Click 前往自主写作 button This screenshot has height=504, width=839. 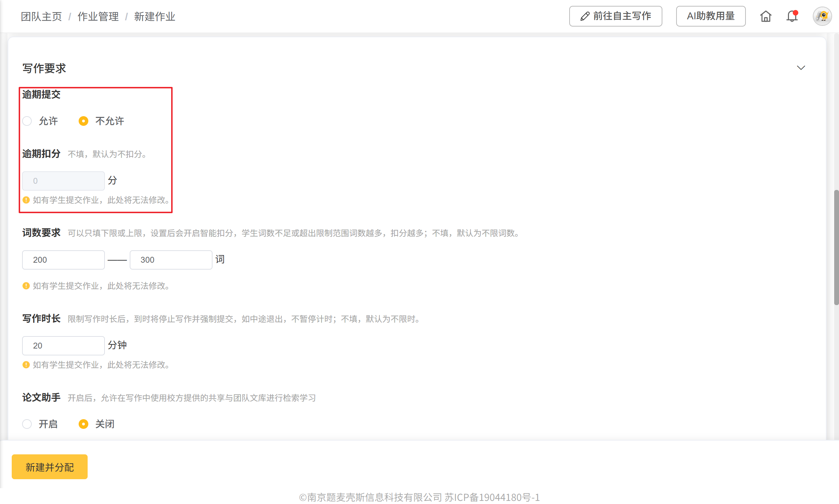(615, 16)
